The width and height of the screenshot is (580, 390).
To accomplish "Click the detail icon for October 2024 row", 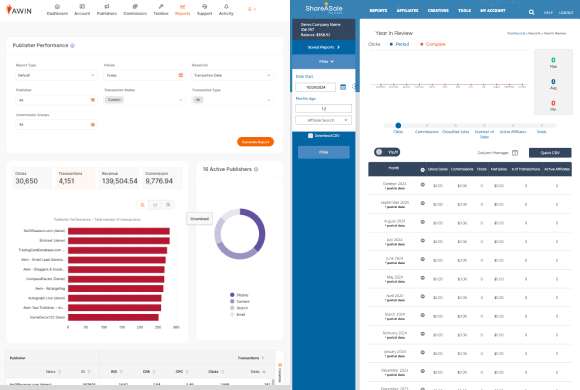I will click(x=422, y=184).
